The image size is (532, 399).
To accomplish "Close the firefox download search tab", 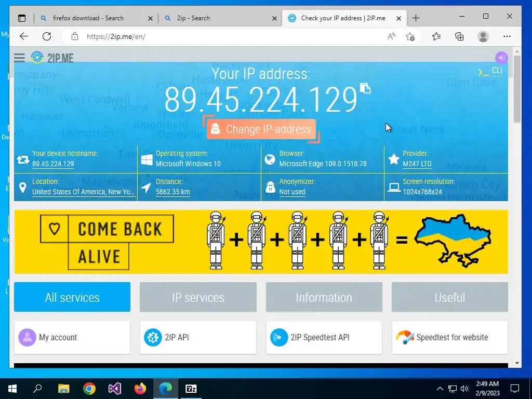I will coord(150,18).
